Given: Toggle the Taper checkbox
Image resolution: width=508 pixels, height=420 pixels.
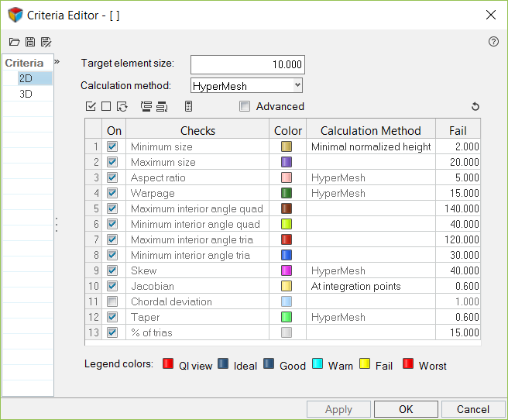Looking at the screenshot, I should [x=112, y=317].
